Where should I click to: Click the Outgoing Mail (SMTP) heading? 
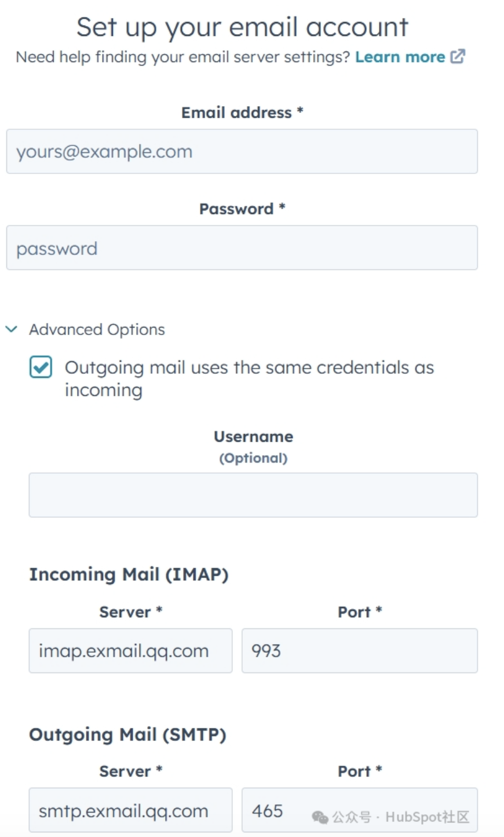pos(127,734)
